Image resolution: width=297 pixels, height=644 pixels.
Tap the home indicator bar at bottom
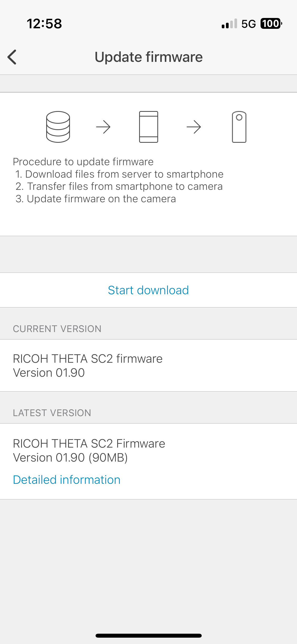(x=149, y=636)
